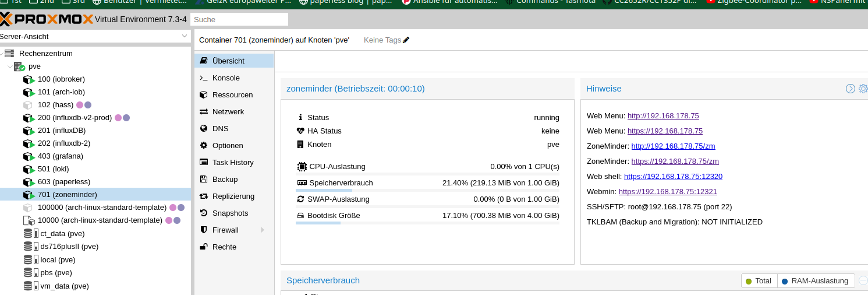868x295 pixels.
Task: Click the Bootdisk Größe usage bar
Action: click(x=427, y=223)
